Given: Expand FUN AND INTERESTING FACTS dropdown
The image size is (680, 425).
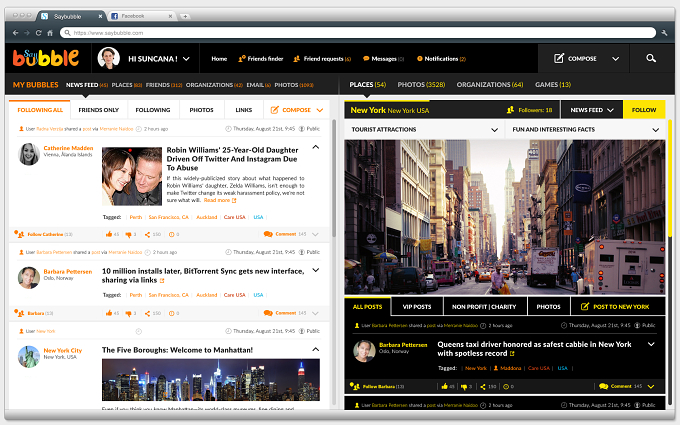Looking at the screenshot, I should [x=656, y=130].
